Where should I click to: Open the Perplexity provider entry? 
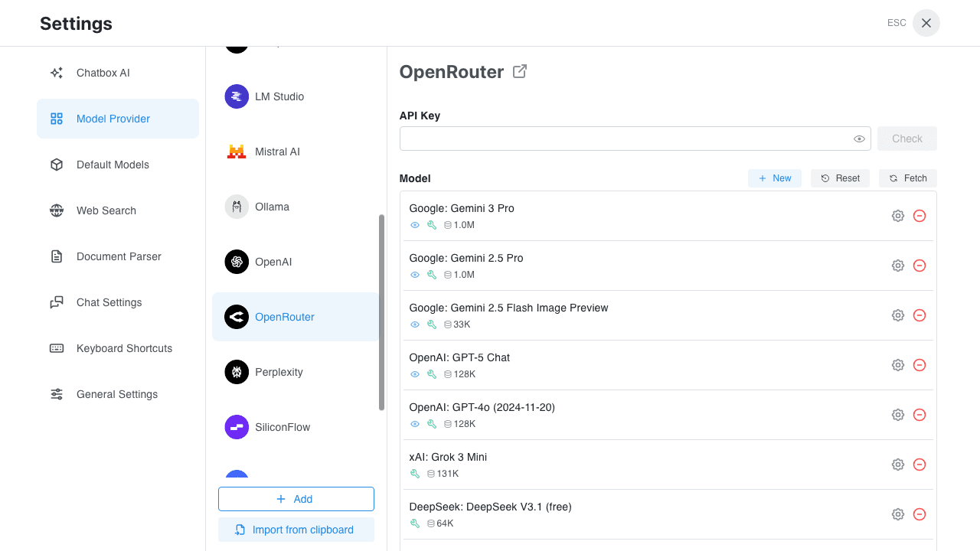[279, 372]
